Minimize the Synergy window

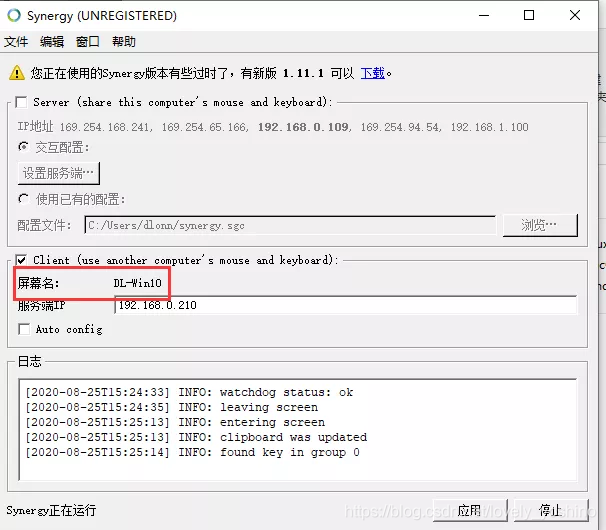coord(484,15)
